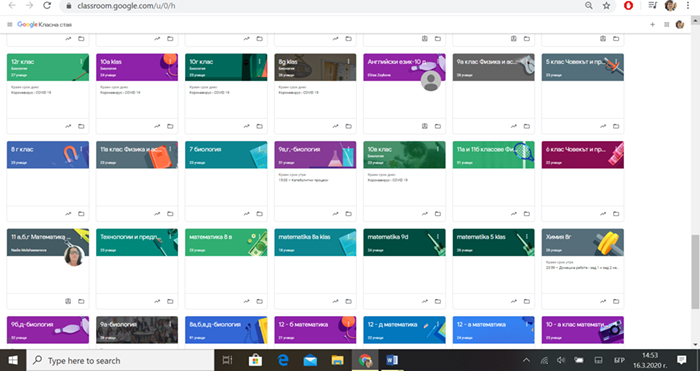Open gradebook icon on математика 8 в card
This screenshot has width=700, height=371.
pyautogui.click(x=246, y=301)
